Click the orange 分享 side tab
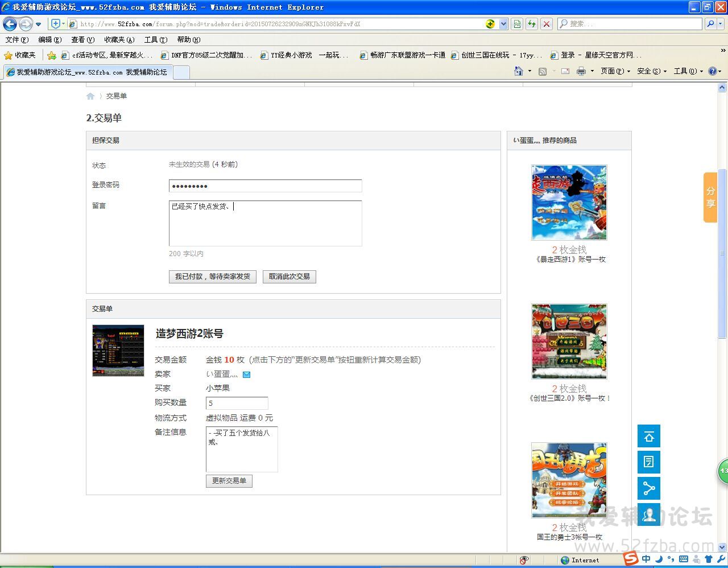 (x=710, y=197)
